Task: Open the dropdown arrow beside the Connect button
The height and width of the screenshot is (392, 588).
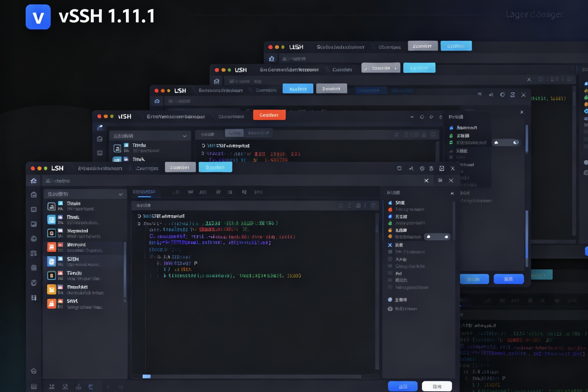Action: pyautogui.click(x=396, y=68)
